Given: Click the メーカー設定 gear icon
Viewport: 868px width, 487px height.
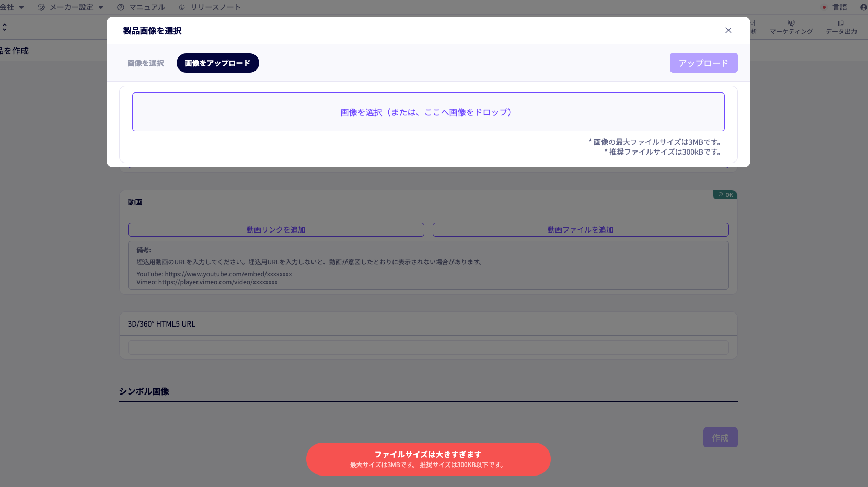Looking at the screenshot, I should click(41, 7).
